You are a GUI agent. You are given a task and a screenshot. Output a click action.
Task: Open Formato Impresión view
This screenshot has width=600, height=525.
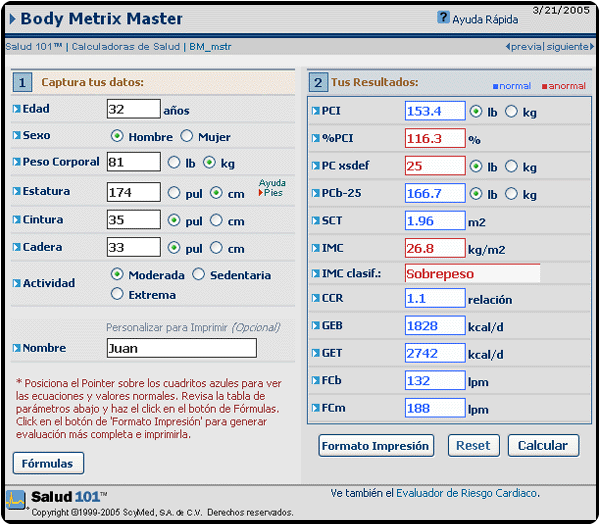pos(376,445)
